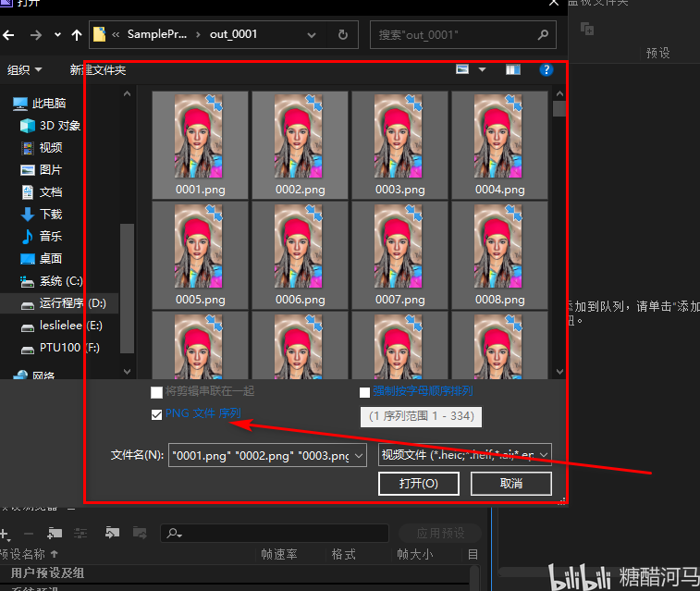Click the Back navigation arrow
700x591 pixels.
click(8, 35)
